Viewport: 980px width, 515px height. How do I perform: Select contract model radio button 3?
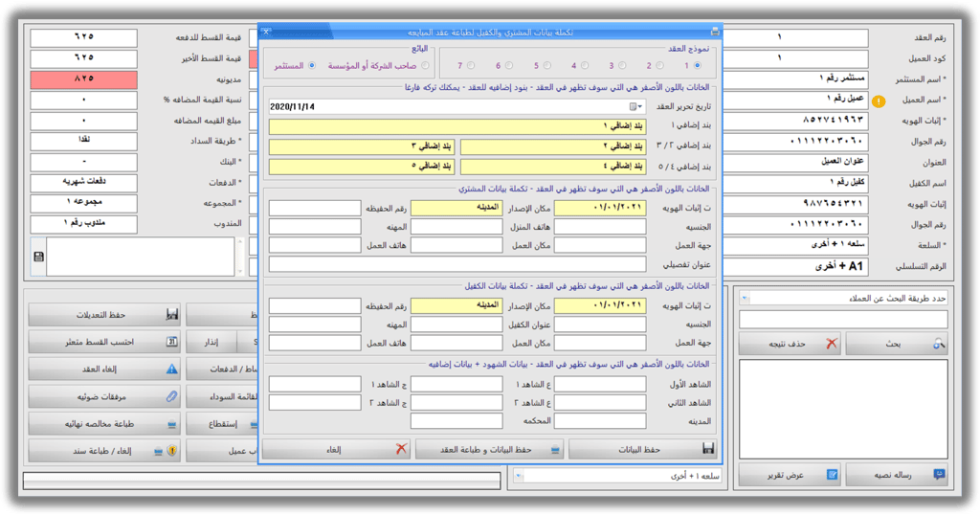click(x=622, y=65)
